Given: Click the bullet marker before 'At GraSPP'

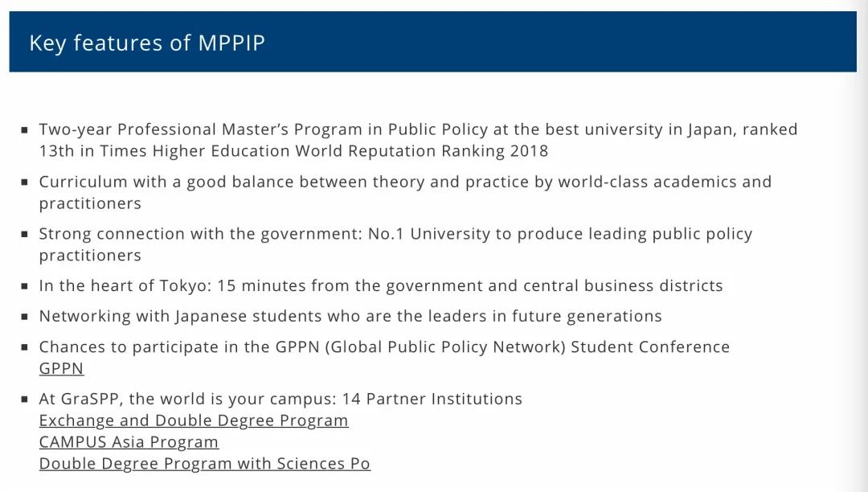Looking at the screenshot, I should [25, 400].
